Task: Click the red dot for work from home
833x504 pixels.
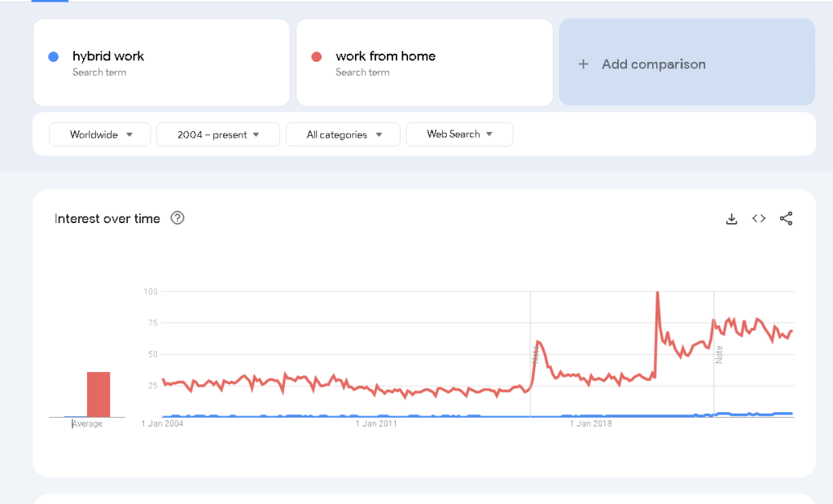Action: [317, 57]
